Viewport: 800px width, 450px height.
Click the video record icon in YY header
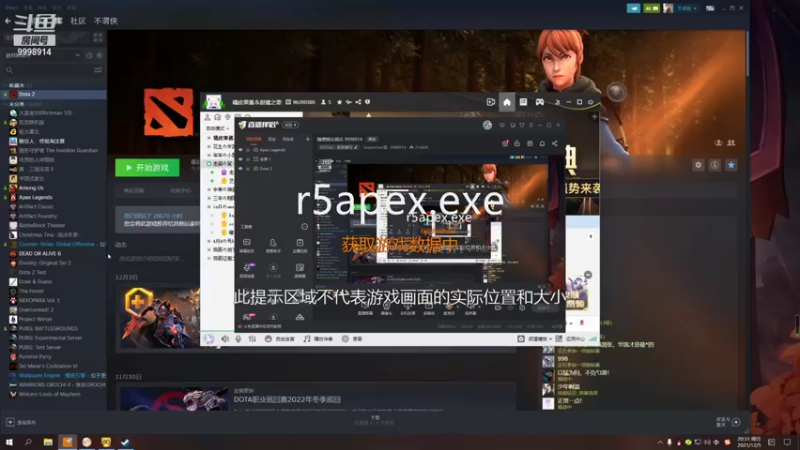click(491, 102)
